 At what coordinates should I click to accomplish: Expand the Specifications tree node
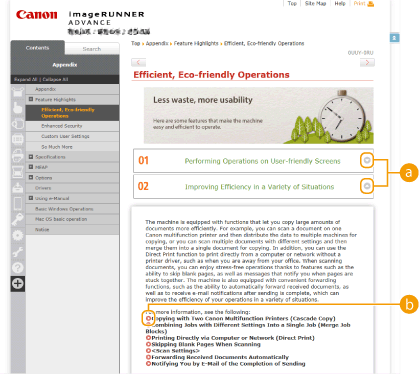31,157
